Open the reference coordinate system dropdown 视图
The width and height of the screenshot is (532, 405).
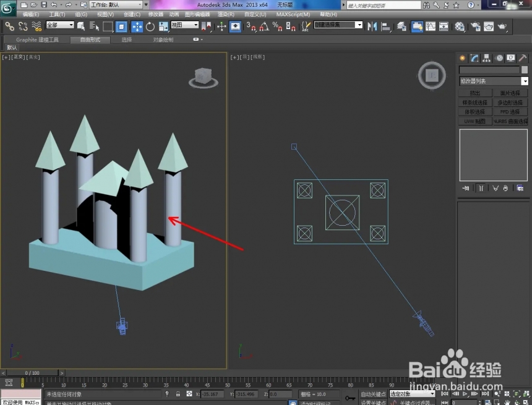click(184, 25)
